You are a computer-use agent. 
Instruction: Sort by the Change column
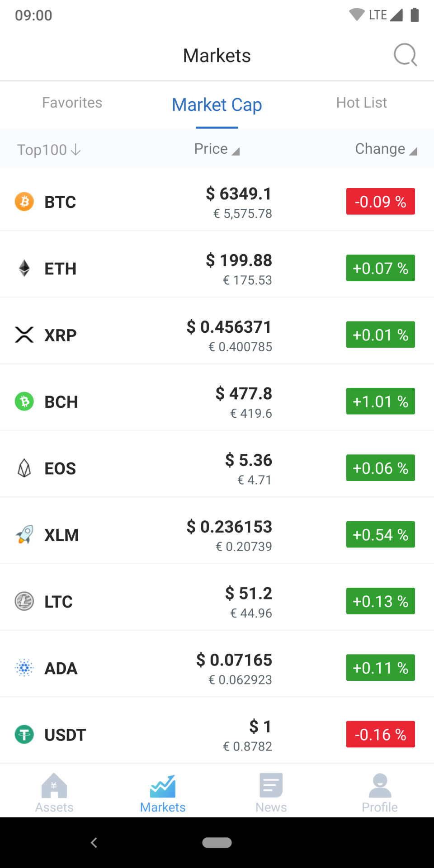[386, 149]
